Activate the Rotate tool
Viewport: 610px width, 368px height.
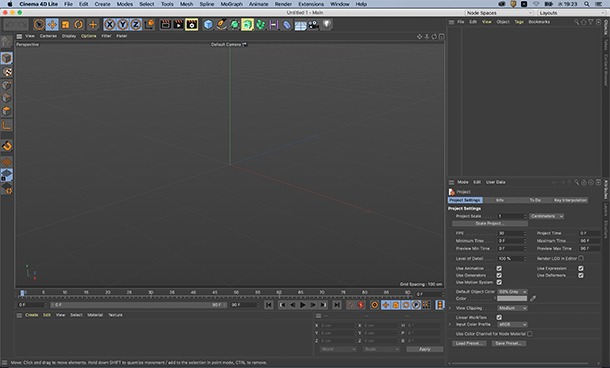click(79, 25)
